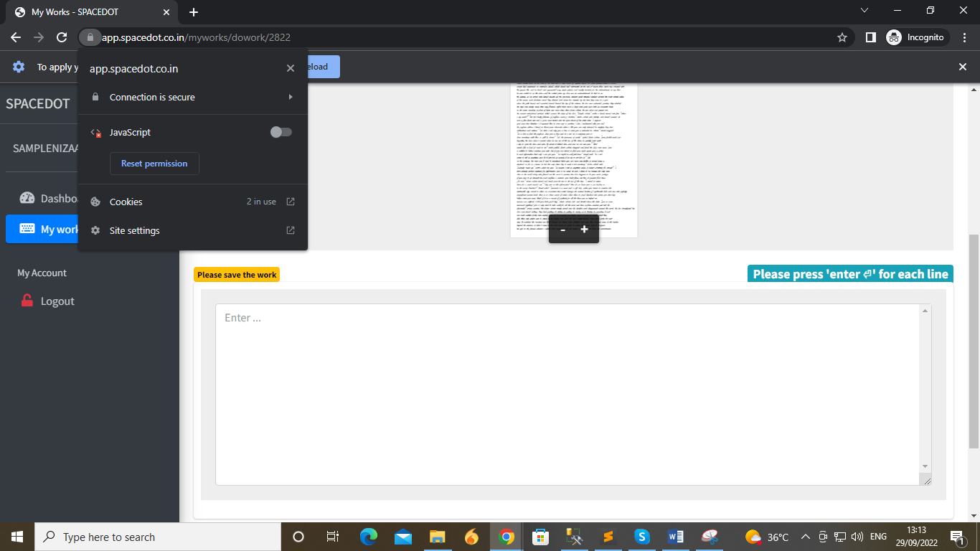Open Site settings via gear icon

[95, 230]
